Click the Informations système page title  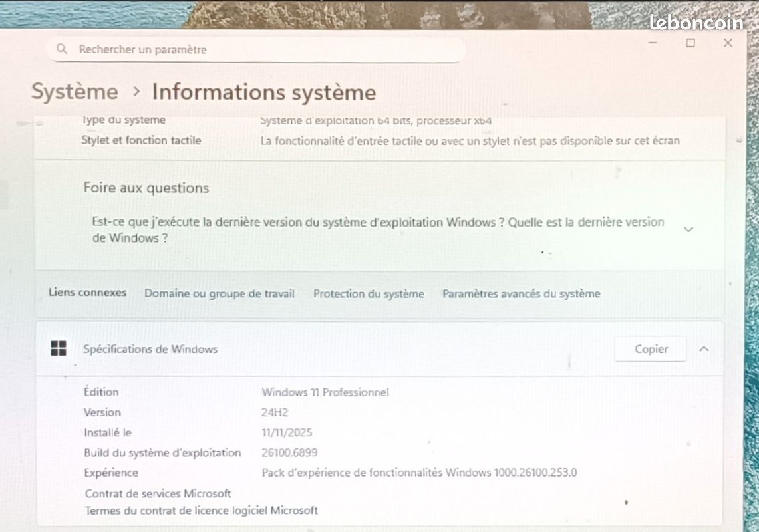pyautogui.click(x=264, y=92)
